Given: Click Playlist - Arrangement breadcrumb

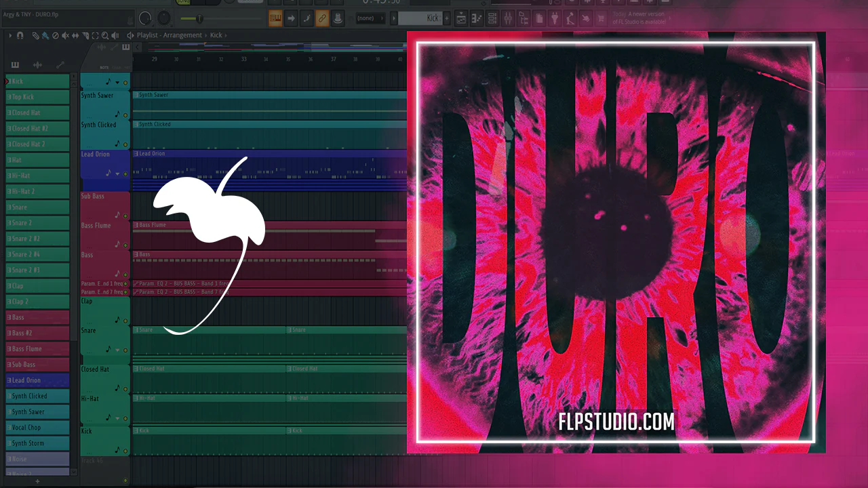Looking at the screenshot, I should point(170,35).
